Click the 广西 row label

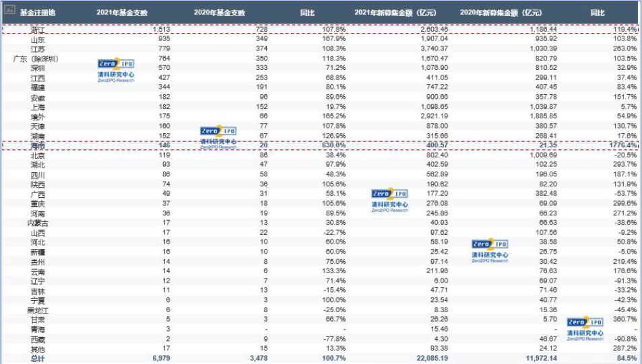[38, 194]
